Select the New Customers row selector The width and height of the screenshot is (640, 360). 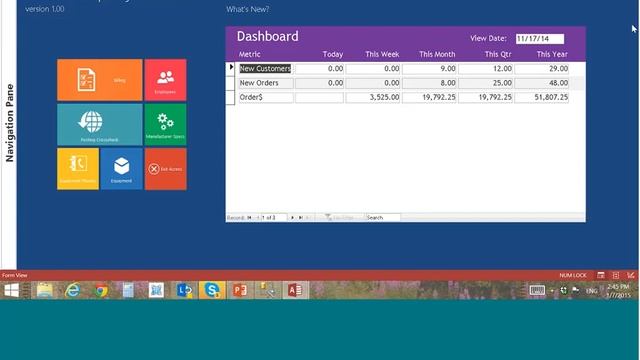231,69
